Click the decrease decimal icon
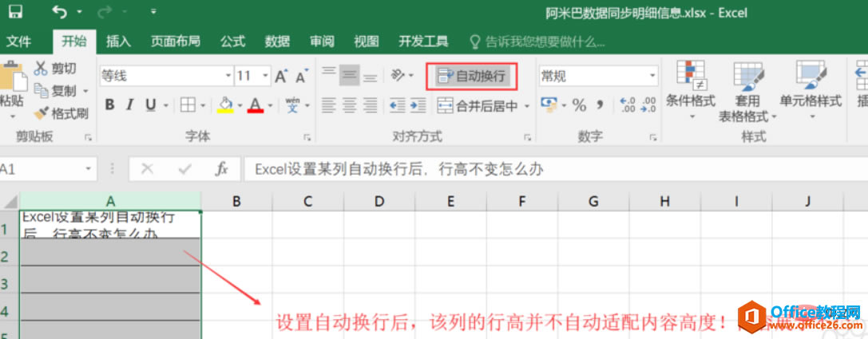Viewport: 868px width, 339px height. (x=648, y=104)
